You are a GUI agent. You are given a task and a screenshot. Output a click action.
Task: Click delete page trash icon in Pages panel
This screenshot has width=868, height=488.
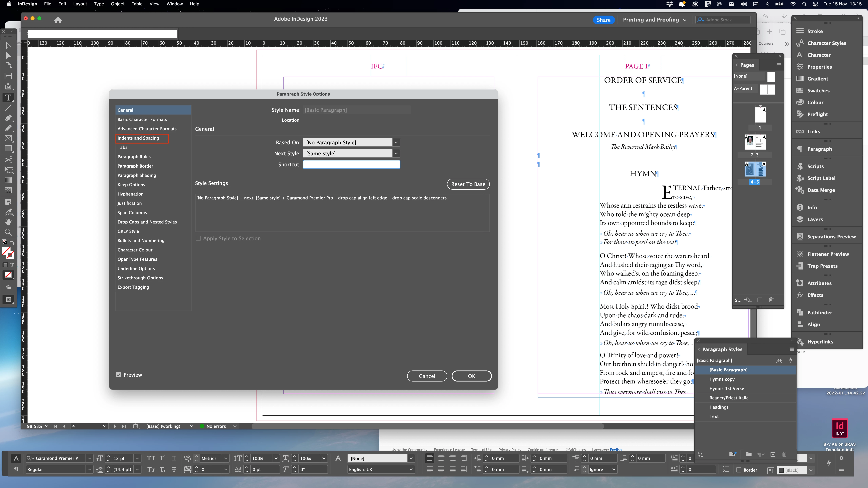click(x=771, y=300)
